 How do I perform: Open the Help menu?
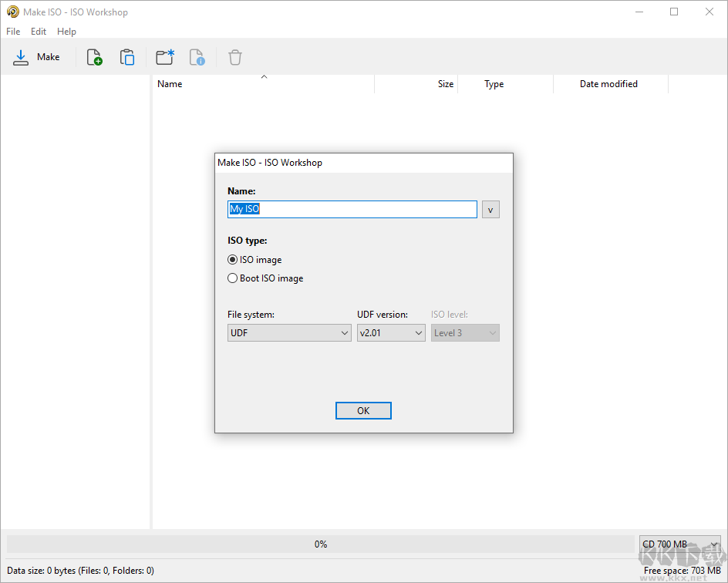point(66,32)
